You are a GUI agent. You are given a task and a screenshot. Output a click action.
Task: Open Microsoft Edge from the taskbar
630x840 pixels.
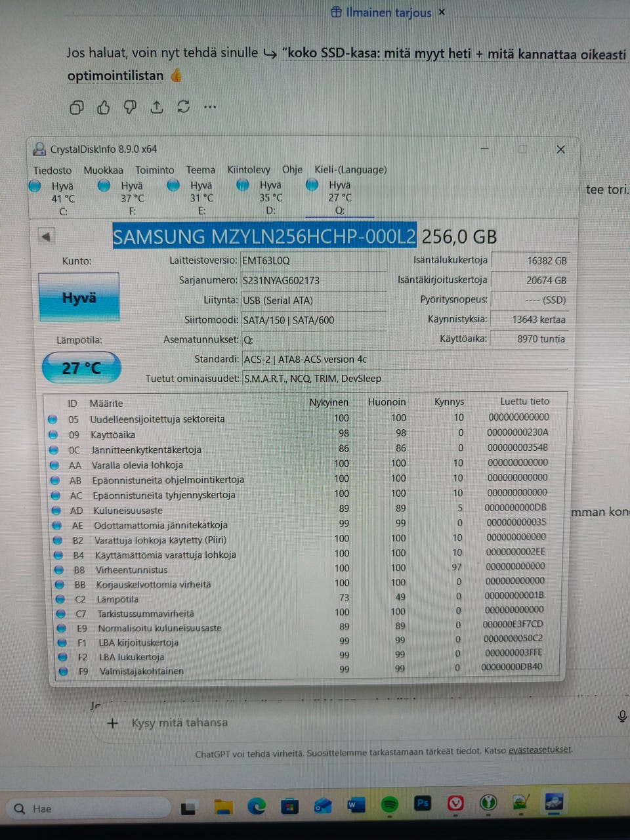click(257, 806)
